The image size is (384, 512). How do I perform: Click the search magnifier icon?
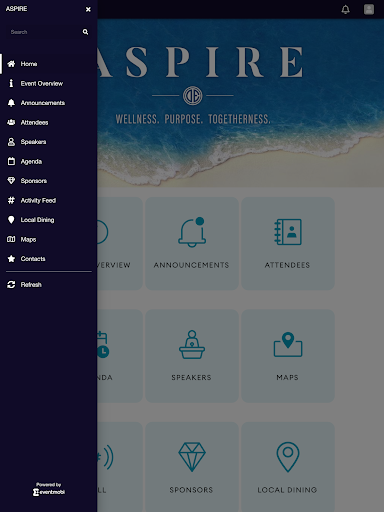point(85,32)
